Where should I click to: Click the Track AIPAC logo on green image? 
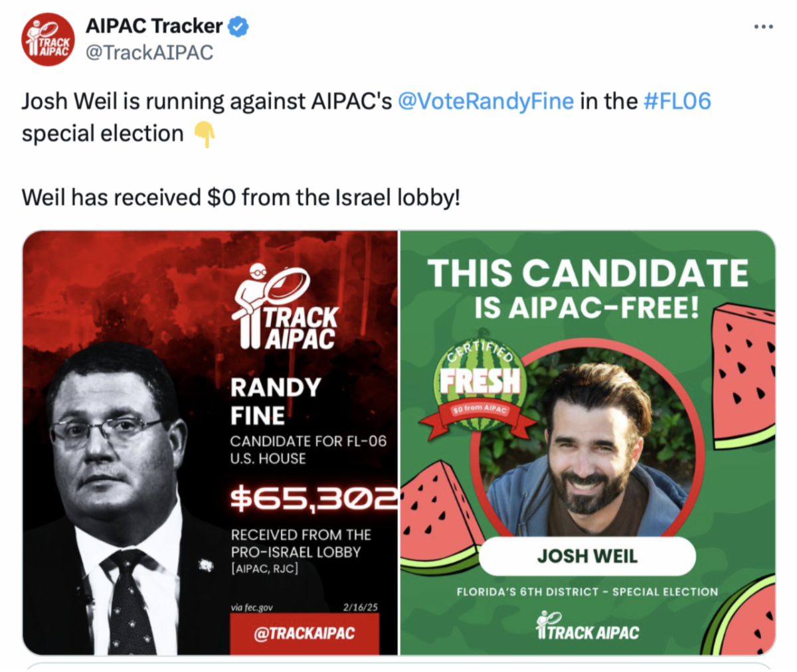click(x=587, y=628)
